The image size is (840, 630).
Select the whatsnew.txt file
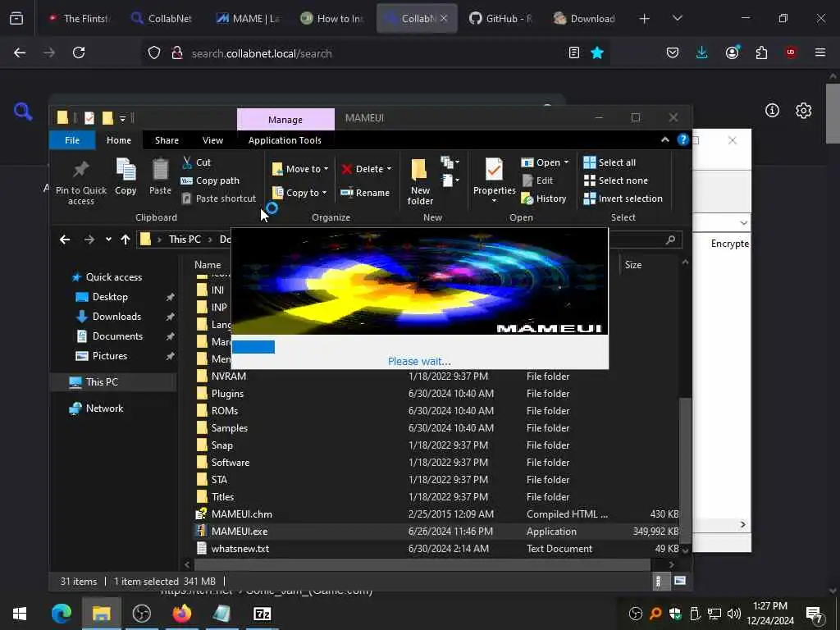[240, 549]
